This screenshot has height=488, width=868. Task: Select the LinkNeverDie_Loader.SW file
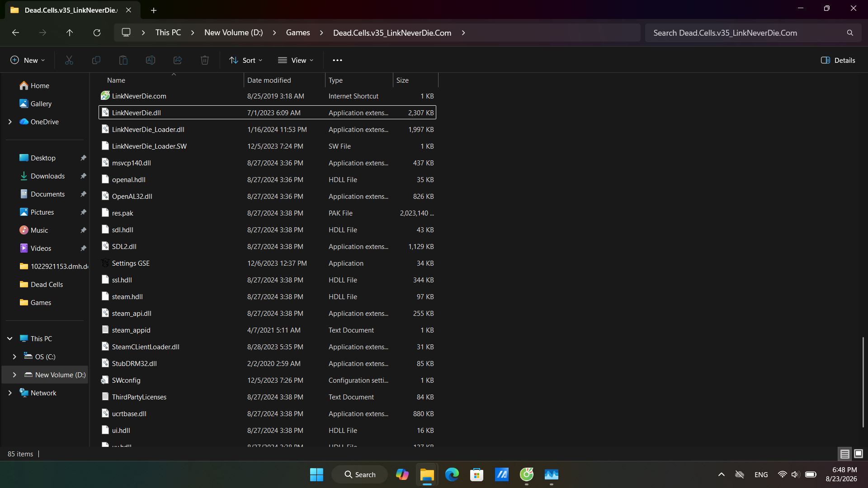point(267,146)
